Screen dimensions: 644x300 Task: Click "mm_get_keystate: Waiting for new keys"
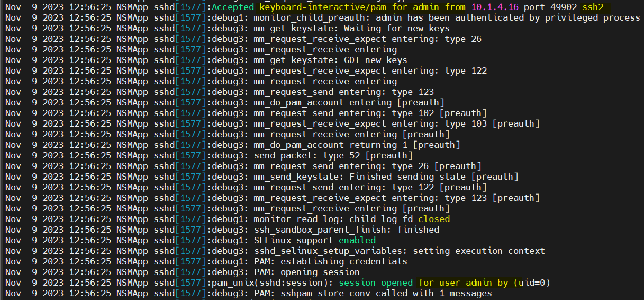click(352, 29)
